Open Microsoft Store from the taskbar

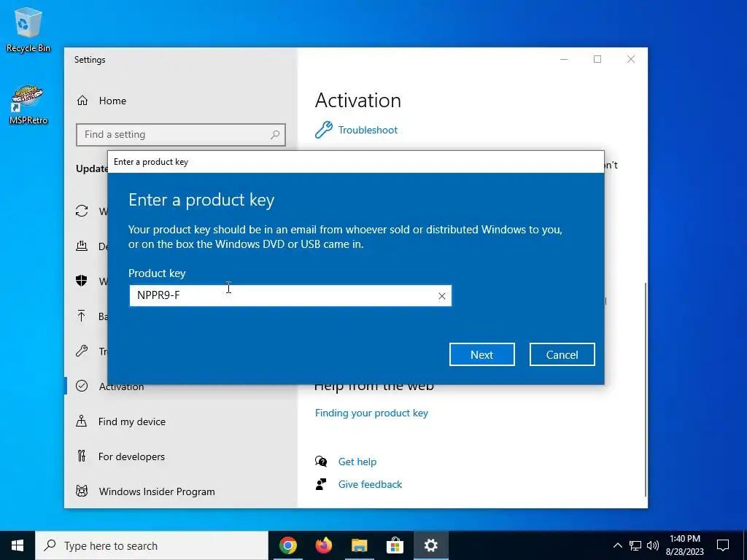pyautogui.click(x=395, y=545)
